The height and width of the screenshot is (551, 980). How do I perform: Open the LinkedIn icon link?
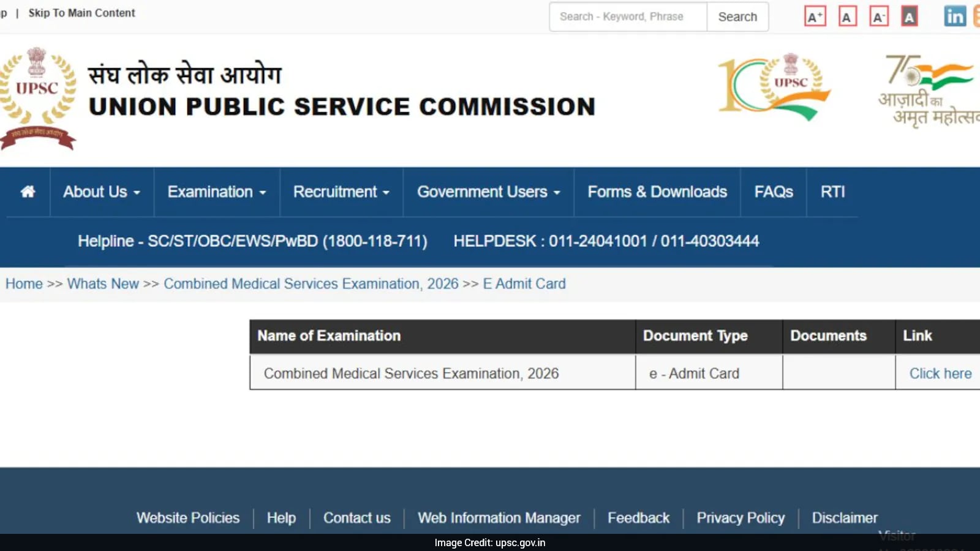pyautogui.click(x=955, y=17)
